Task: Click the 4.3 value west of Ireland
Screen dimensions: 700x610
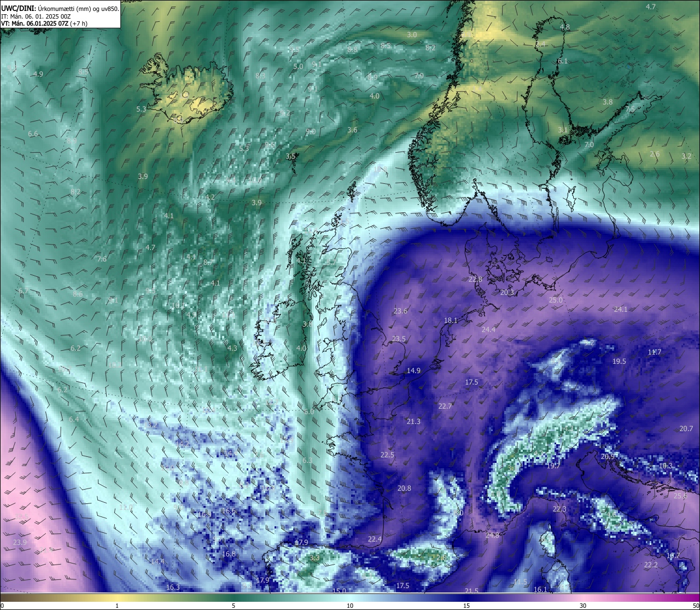Action: coord(232,348)
